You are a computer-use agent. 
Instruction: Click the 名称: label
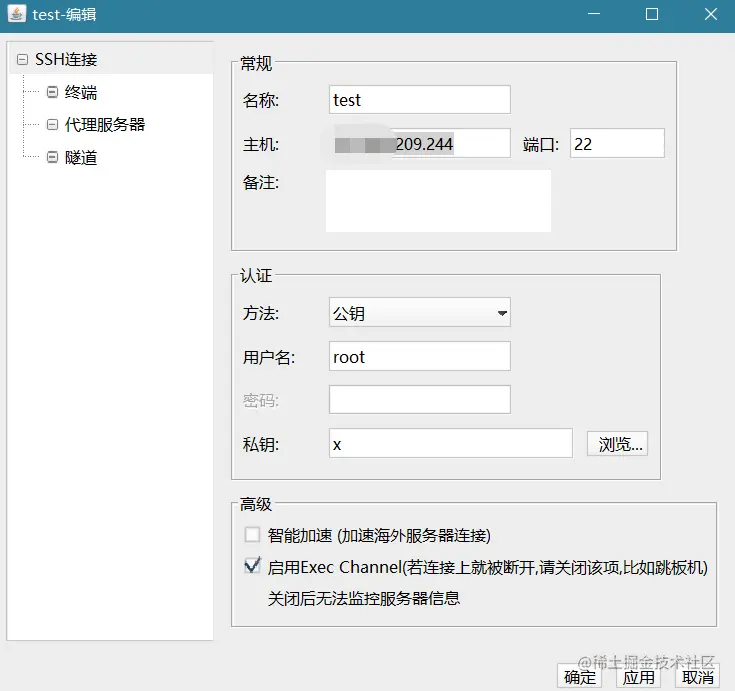pos(261,100)
